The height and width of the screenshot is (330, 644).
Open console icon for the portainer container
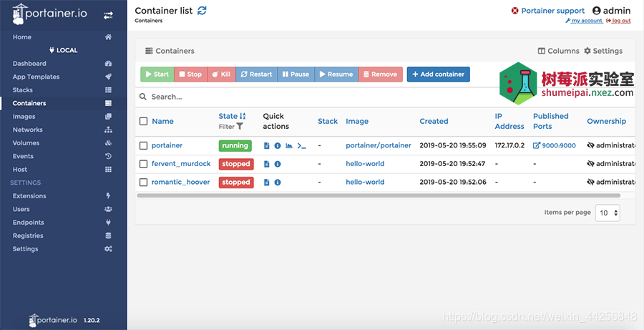click(x=302, y=146)
